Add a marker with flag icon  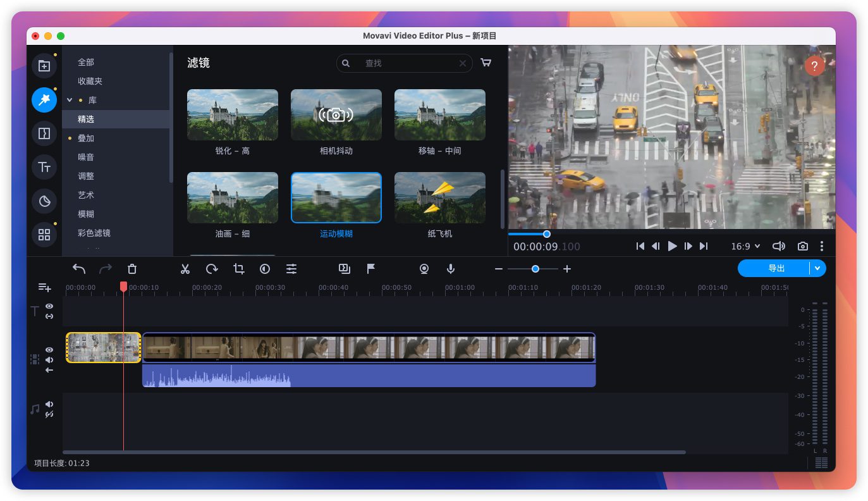(371, 269)
